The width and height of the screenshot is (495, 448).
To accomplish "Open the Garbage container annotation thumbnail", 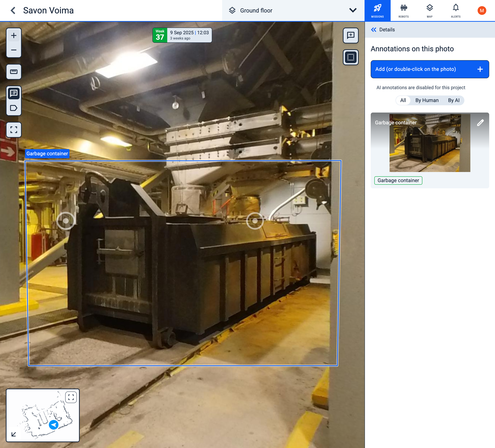I will pos(429,143).
